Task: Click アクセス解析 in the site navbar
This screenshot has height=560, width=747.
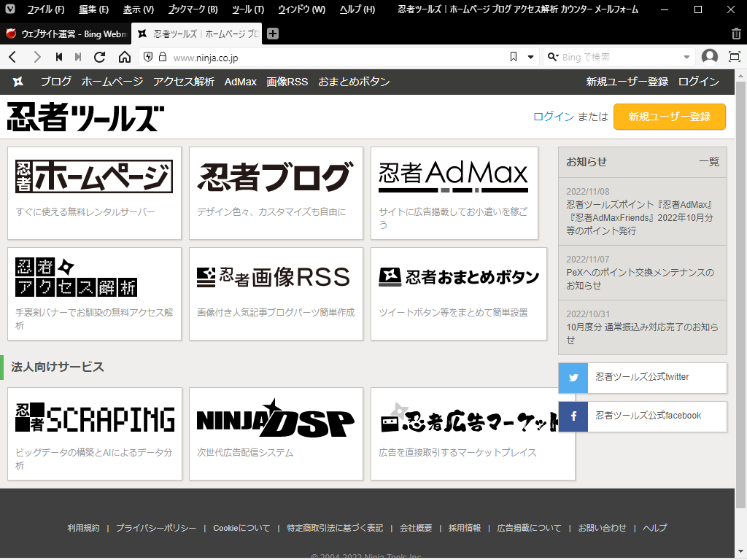Action: pos(184,82)
